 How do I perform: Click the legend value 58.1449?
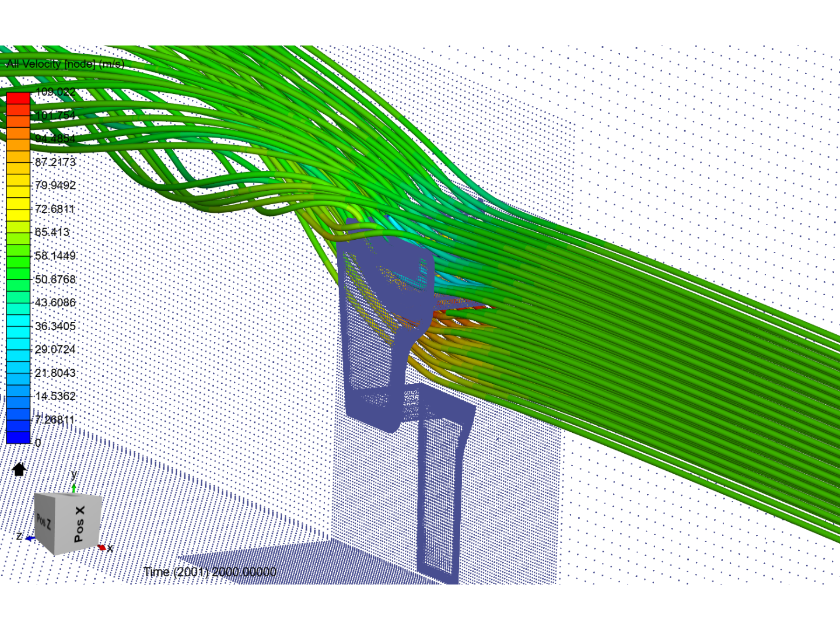[55, 256]
